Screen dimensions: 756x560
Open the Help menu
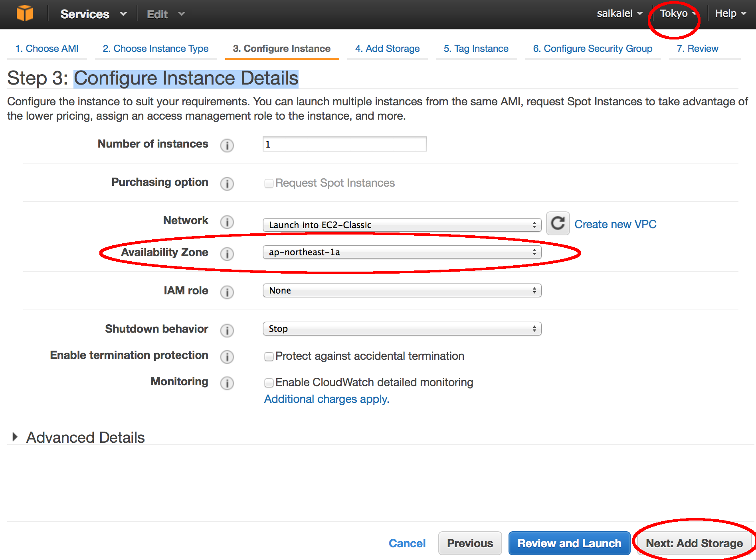(730, 14)
